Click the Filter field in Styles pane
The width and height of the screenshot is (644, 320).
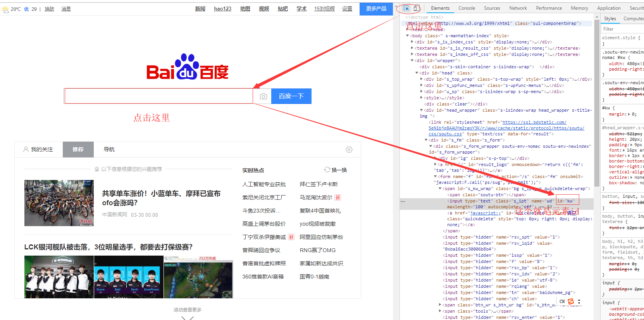[x=623, y=29]
